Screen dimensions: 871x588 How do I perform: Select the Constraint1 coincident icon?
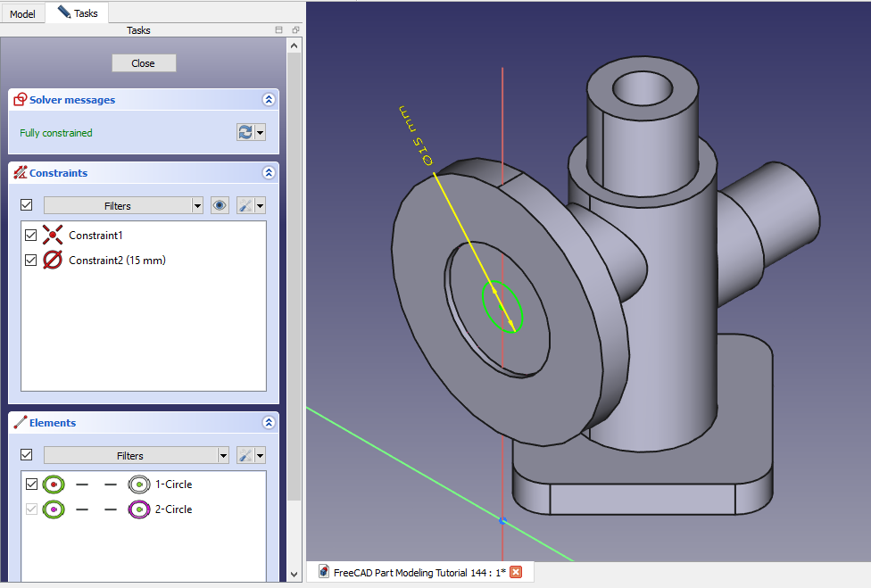[53, 236]
